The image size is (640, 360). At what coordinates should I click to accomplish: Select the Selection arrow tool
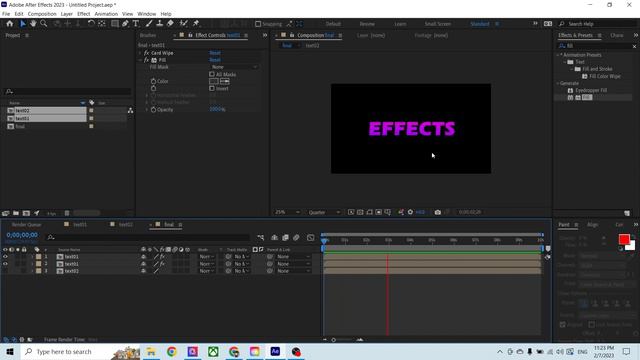coord(23,24)
